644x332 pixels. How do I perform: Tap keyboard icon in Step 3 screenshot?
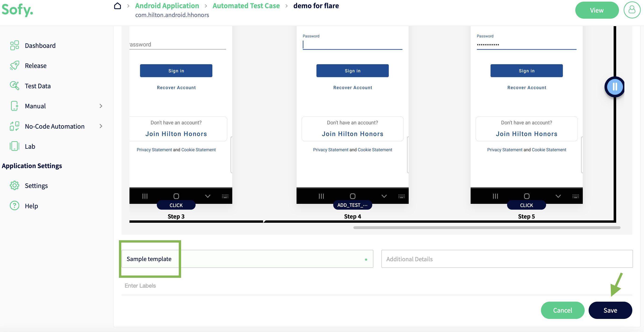click(x=225, y=196)
